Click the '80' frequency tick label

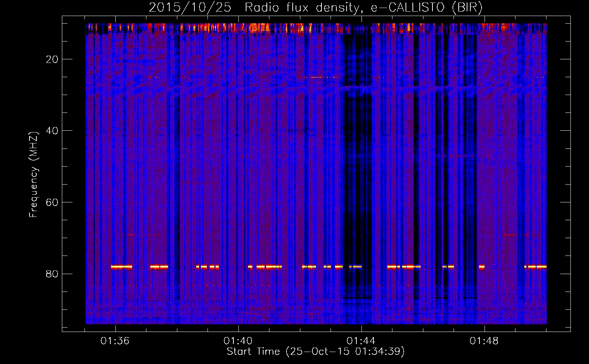coord(52,274)
